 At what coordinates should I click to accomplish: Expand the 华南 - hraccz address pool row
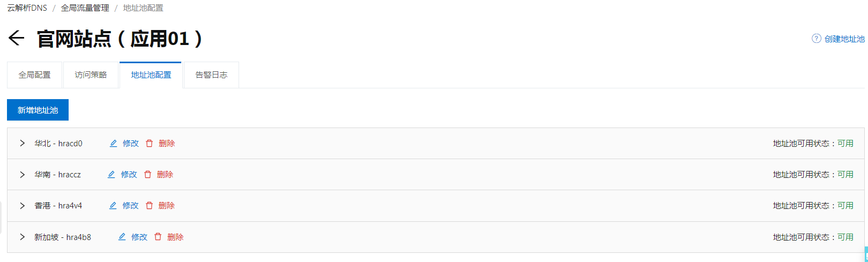click(x=22, y=175)
